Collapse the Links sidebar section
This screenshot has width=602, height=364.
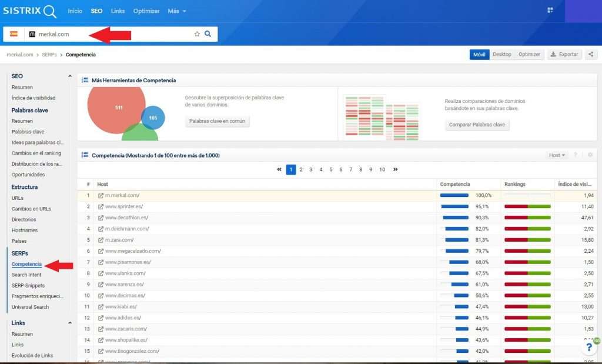pos(70,323)
